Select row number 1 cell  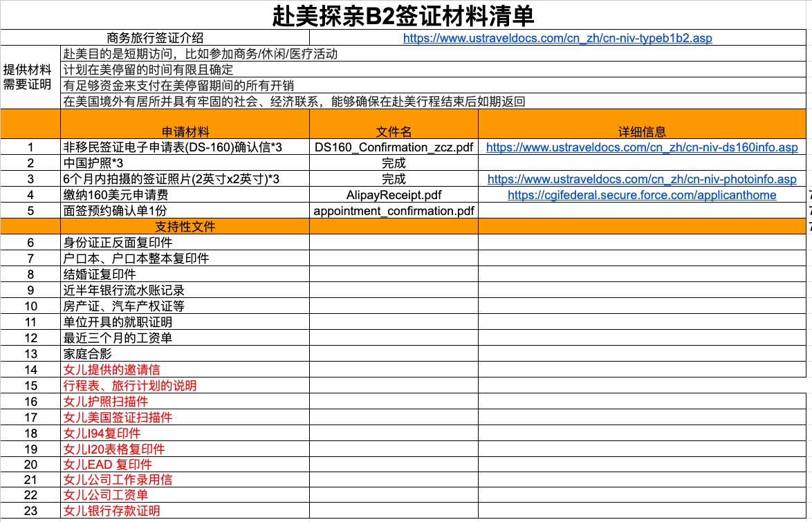(x=30, y=147)
